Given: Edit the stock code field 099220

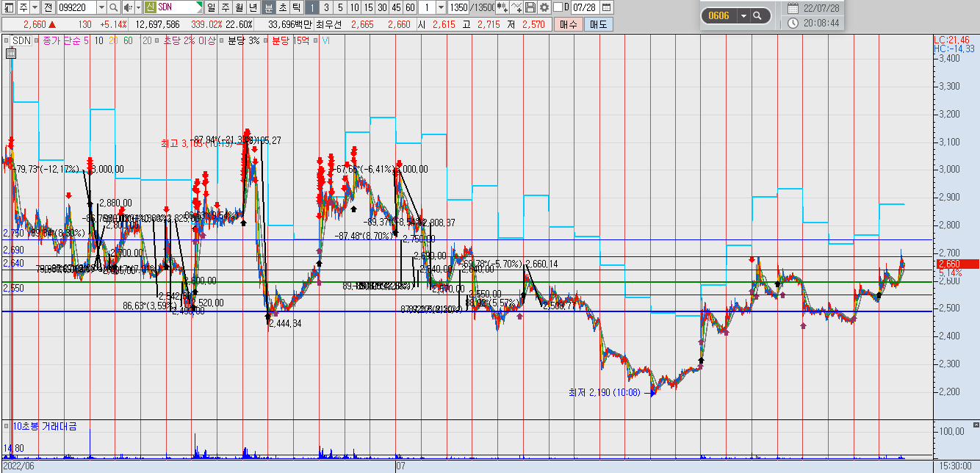Looking at the screenshot, I should [76, 7].
